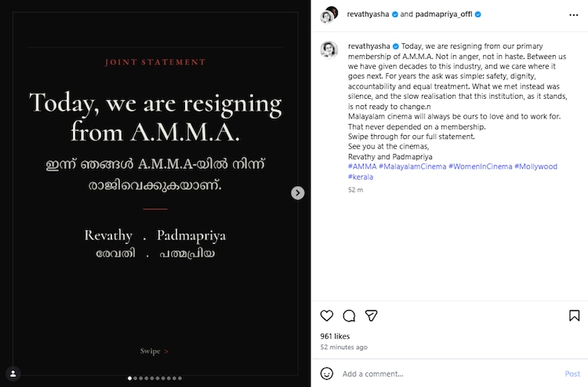
Task: Open the revathyasha profile in the header
Action: pyautogui.click(x=368, y=14)
